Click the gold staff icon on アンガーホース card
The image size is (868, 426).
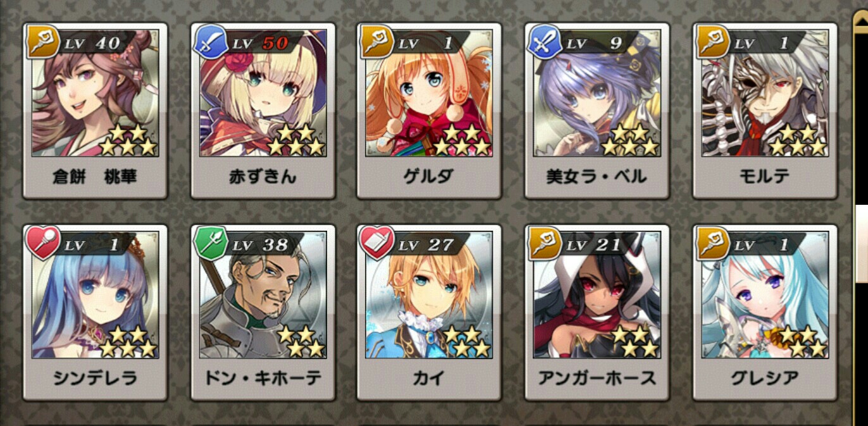click(543, 243)
